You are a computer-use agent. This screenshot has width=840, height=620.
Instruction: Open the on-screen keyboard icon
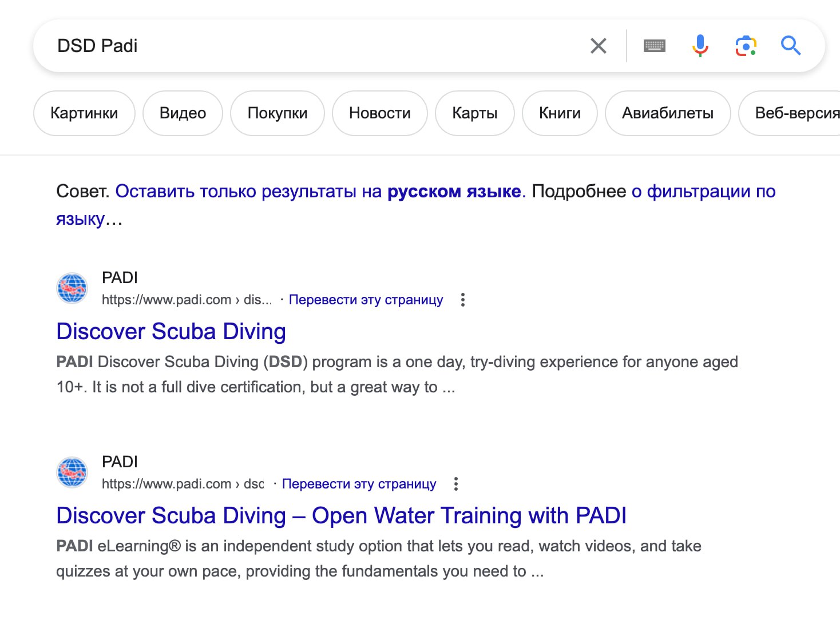click(x=654, y=46)
